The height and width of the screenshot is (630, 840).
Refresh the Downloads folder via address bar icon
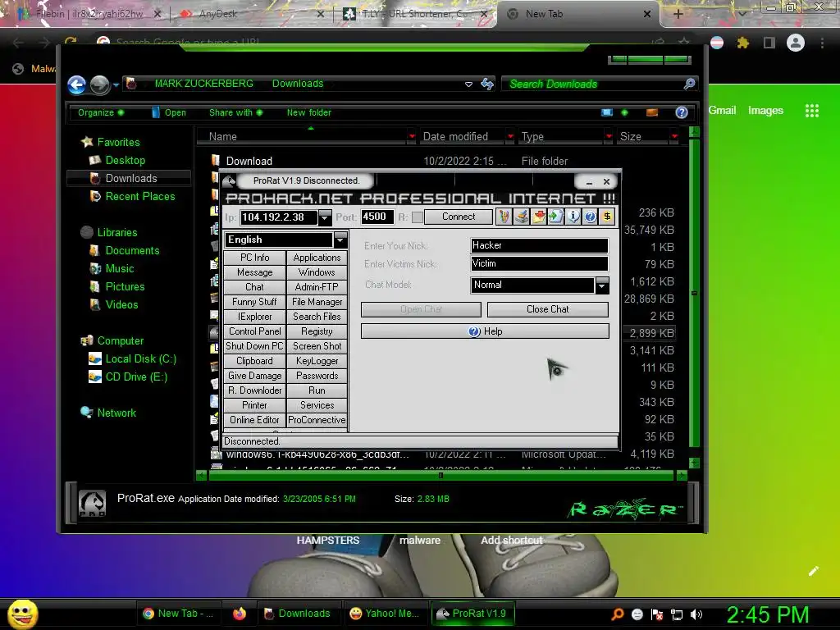click(487, 84)
